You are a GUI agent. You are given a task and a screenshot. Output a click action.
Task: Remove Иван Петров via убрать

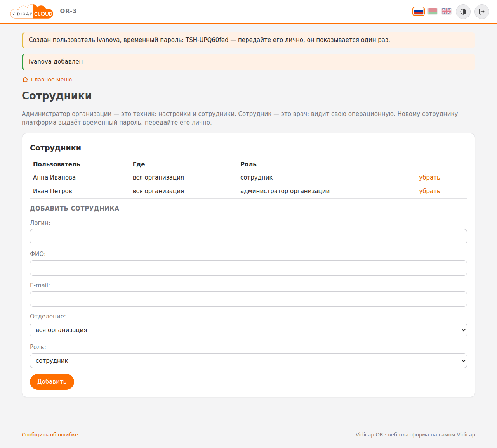pos(429,191)
